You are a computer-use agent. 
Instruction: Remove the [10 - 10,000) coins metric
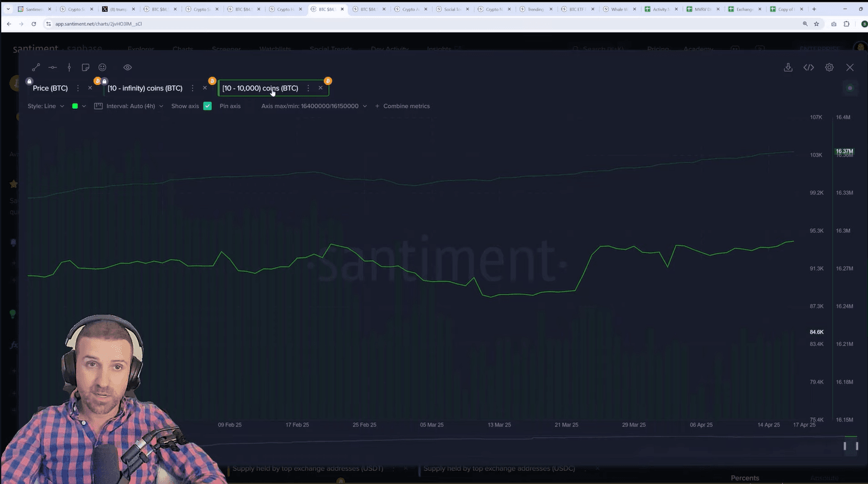click(x=321, y=88)
